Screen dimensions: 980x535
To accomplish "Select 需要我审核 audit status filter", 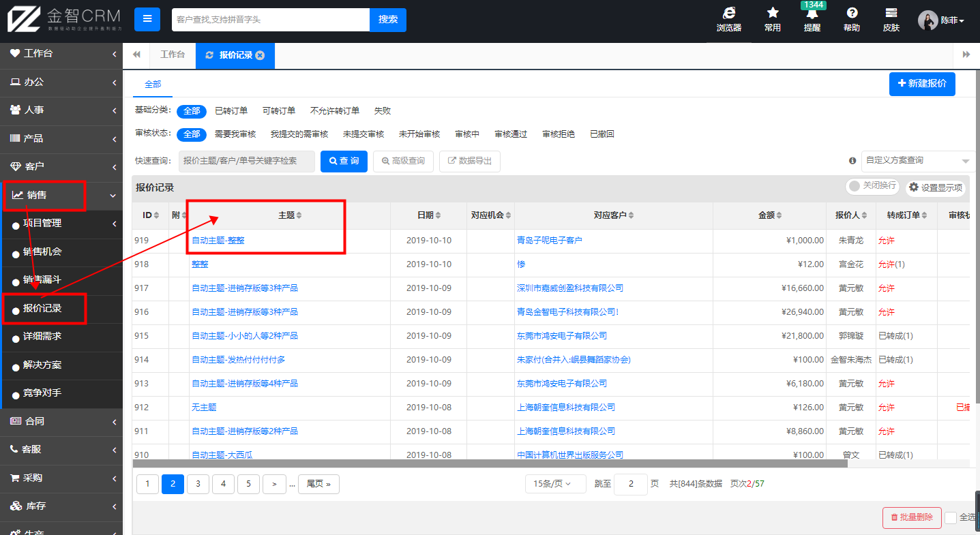I will pos(235,134).
